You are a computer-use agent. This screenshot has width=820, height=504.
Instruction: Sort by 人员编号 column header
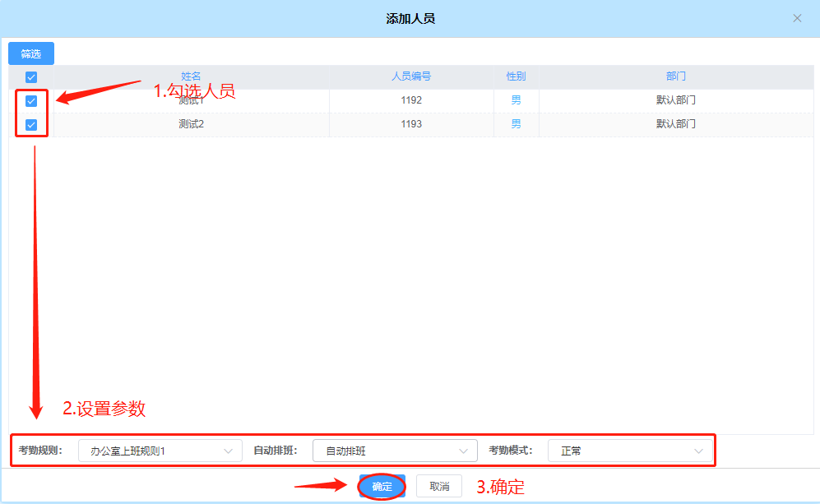pyautogui.click(x=411, y=76)
